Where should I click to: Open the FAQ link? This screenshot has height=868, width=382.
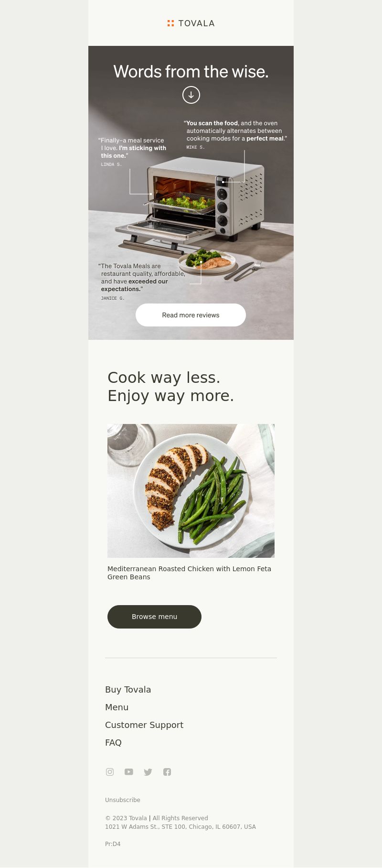[x=113, y=743]
